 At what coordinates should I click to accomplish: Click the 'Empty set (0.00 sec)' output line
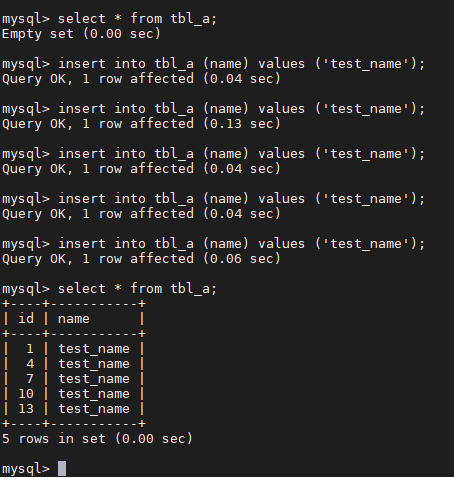[x=81, y=34]
